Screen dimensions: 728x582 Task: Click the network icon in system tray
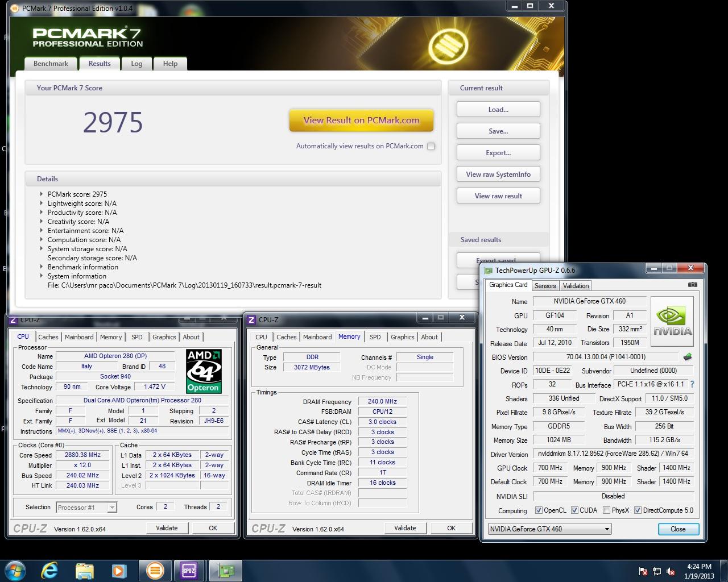pos(657,572)
